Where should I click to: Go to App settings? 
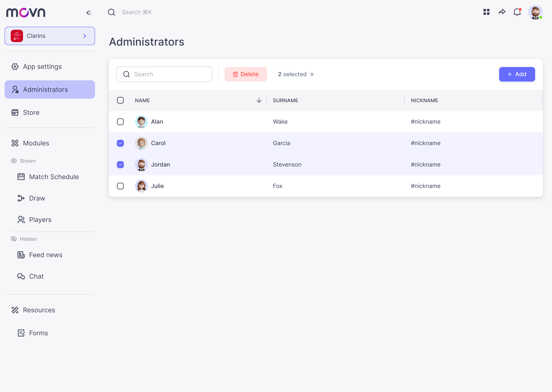pos(42,67)
